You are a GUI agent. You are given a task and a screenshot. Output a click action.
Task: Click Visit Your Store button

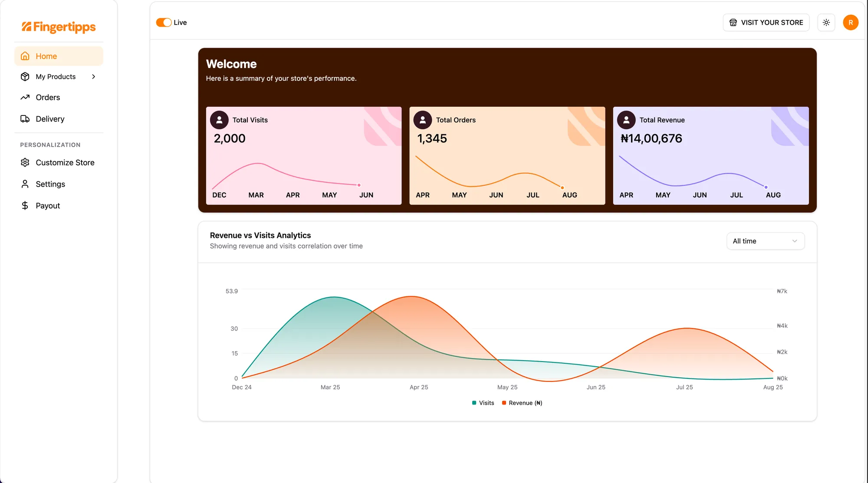766,23
